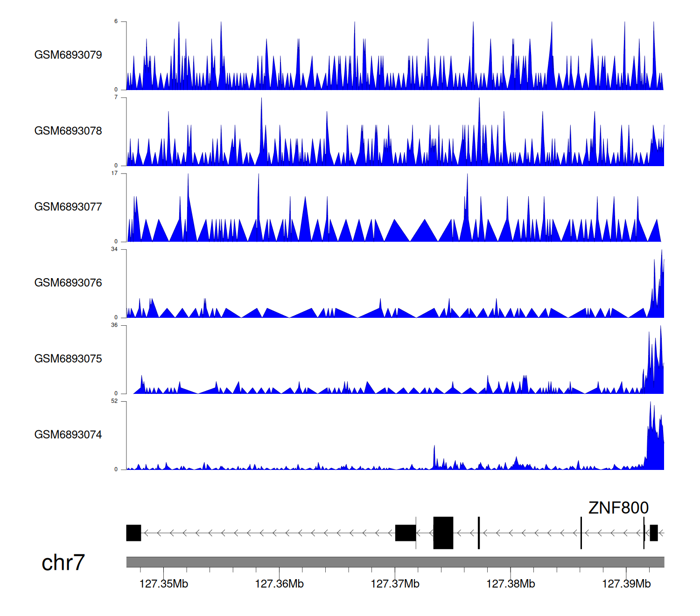
Task: Select the tallest ZNF800 exon block
Action: (x=443, y=533)
